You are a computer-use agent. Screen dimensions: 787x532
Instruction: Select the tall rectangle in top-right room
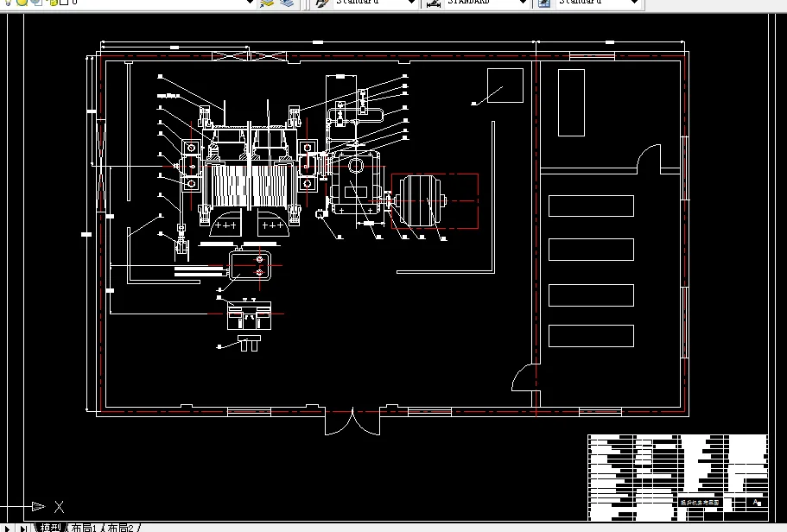[571, 103]
